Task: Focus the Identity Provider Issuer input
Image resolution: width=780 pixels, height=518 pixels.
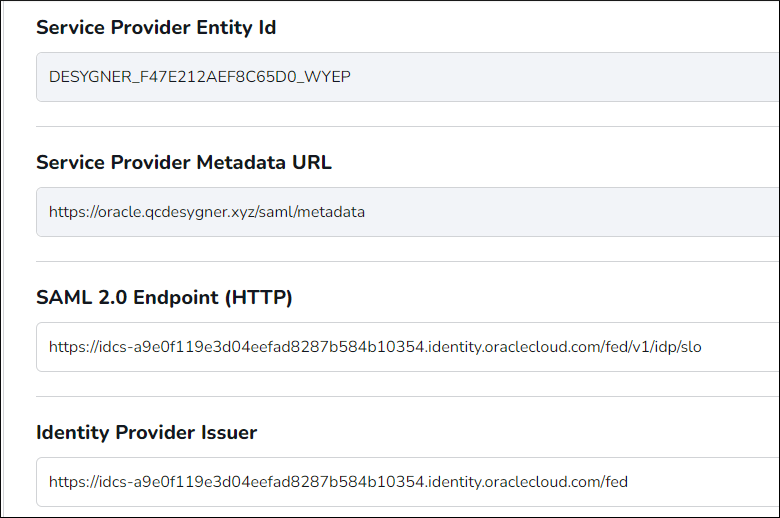Action: 407,482
